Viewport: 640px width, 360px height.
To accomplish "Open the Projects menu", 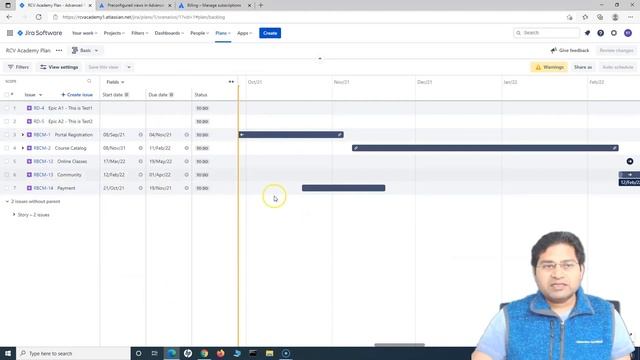I will click(x=114, y=33).
